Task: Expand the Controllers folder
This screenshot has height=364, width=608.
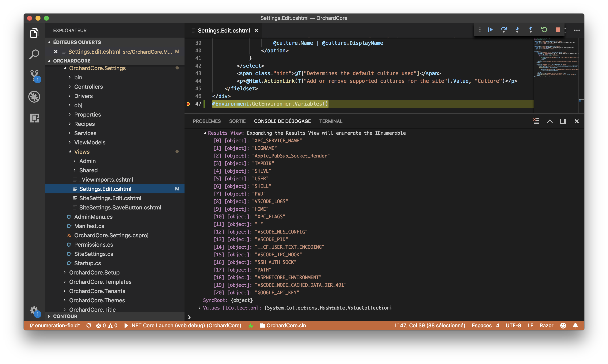Action: point(88,87)
